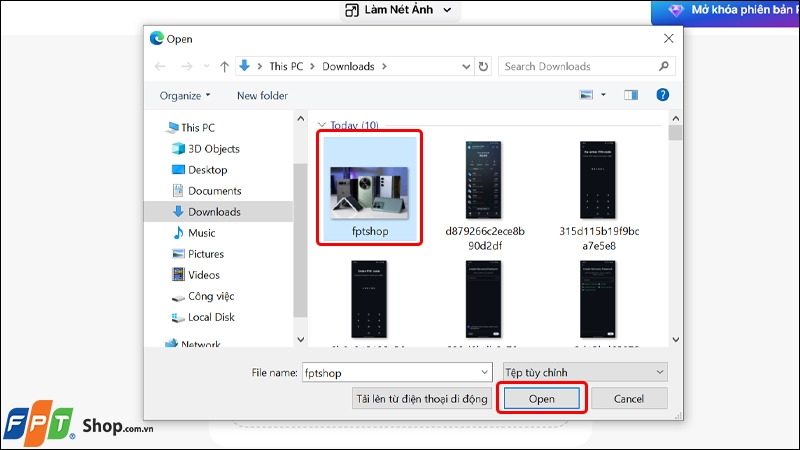The width and height of the screenshot is (800, 450).
Task: Open the Công việc drive
Action: (211, 296)
